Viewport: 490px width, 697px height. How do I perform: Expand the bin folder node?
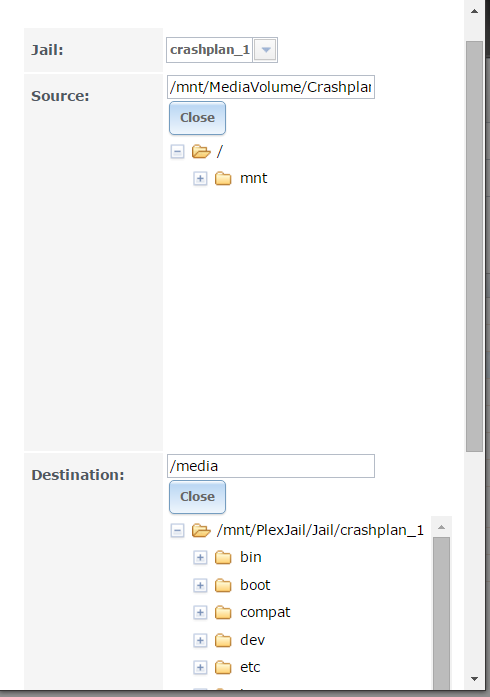(200, 557)
